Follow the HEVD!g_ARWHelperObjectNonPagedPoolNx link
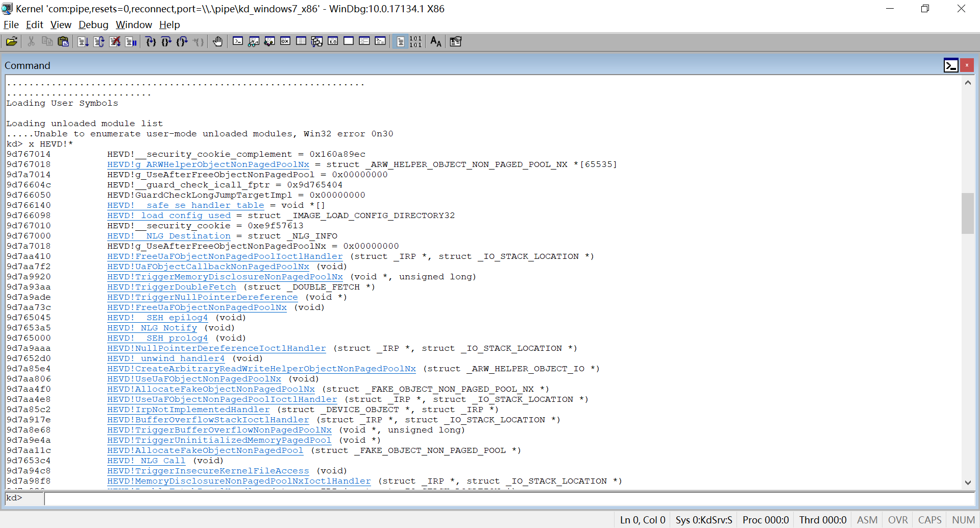The height and width of the screenshot is (528, 980). point(208,164)
